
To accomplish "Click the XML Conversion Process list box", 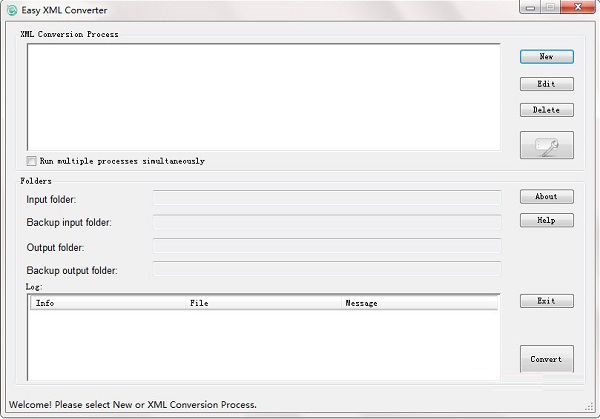I will pyautogui.click(x=264, y=97).
